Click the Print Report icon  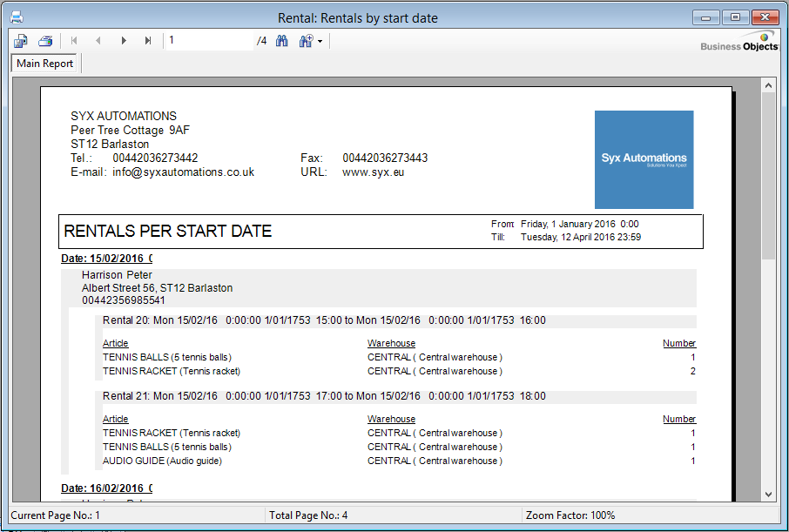45,41
